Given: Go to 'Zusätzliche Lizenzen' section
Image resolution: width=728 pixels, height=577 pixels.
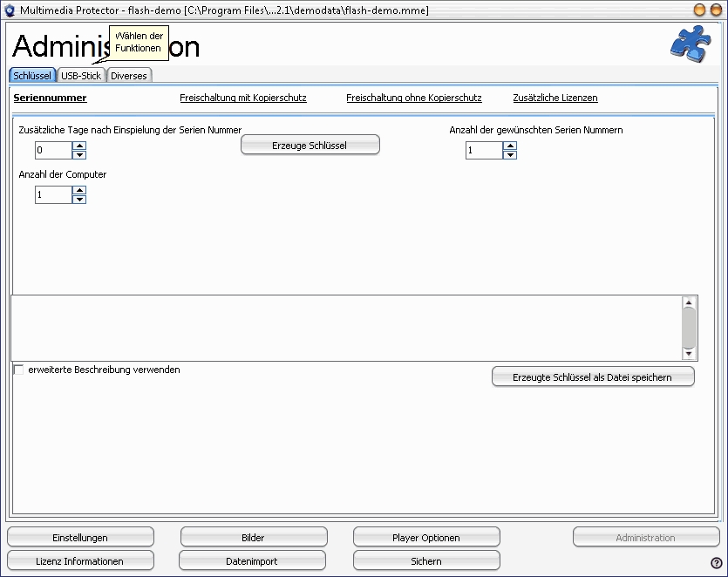Looking at the screenshot, I should [555, 98].
